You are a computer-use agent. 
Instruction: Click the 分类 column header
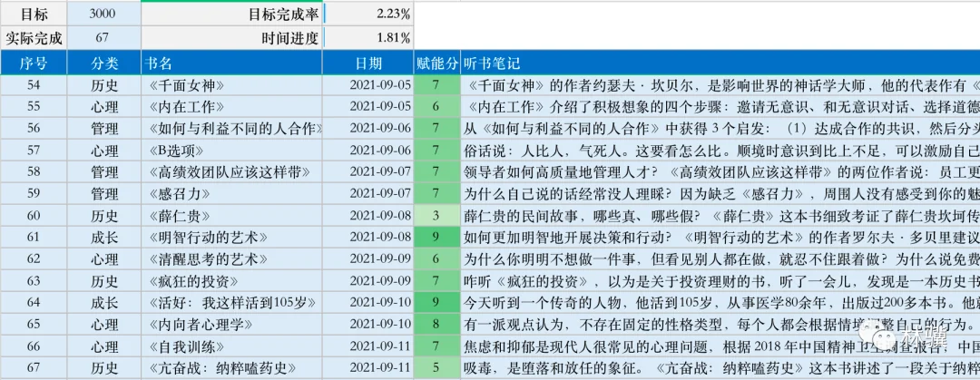tap(103, 63)
